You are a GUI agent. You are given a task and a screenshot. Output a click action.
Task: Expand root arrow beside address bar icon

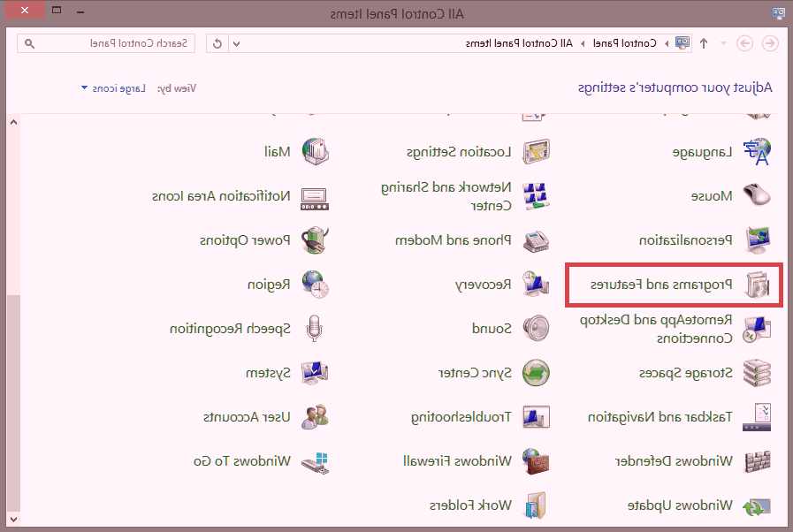coord(667,44)
